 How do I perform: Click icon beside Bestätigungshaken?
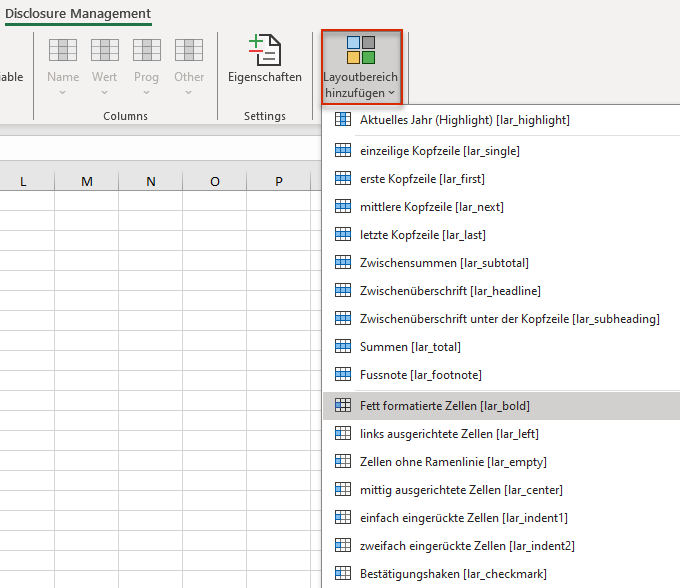(x=343, y=573)
